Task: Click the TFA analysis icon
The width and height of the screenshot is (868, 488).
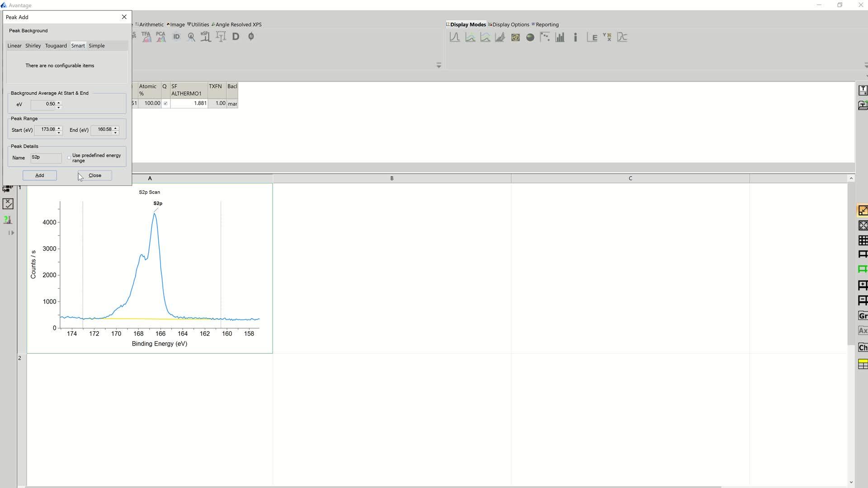Action: (x=146, y=37)
